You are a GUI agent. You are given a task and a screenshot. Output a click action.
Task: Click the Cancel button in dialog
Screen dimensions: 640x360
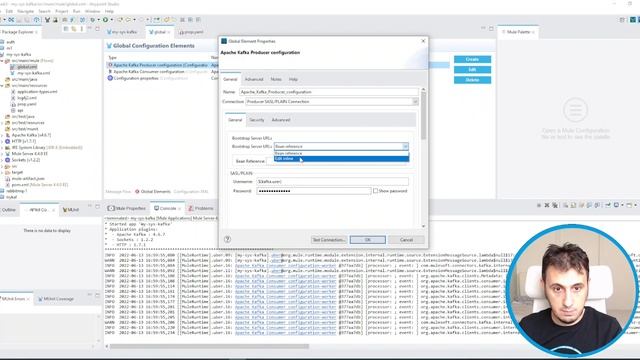click(x=406, y=240)
